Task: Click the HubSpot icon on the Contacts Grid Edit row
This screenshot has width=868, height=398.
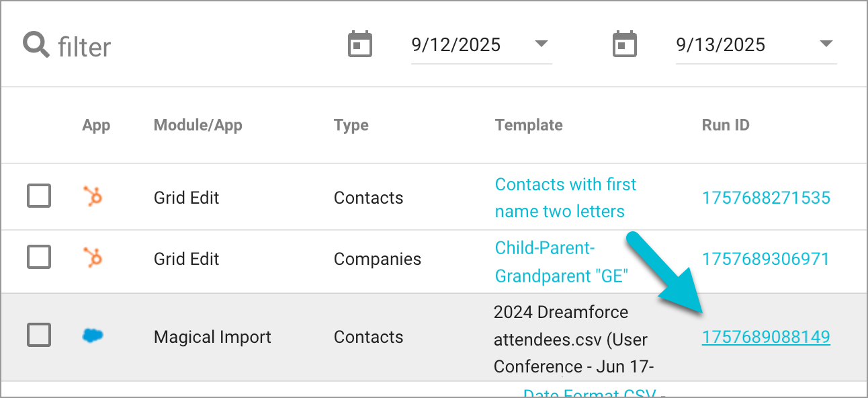Action: [x=93, y=196]
